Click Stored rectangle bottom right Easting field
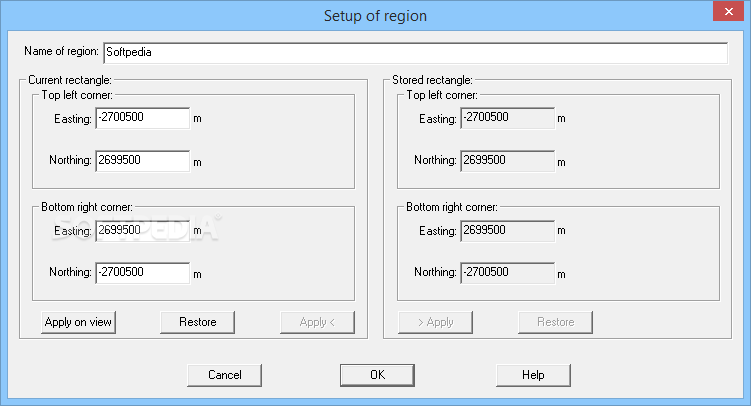 (x=507, y=230)
